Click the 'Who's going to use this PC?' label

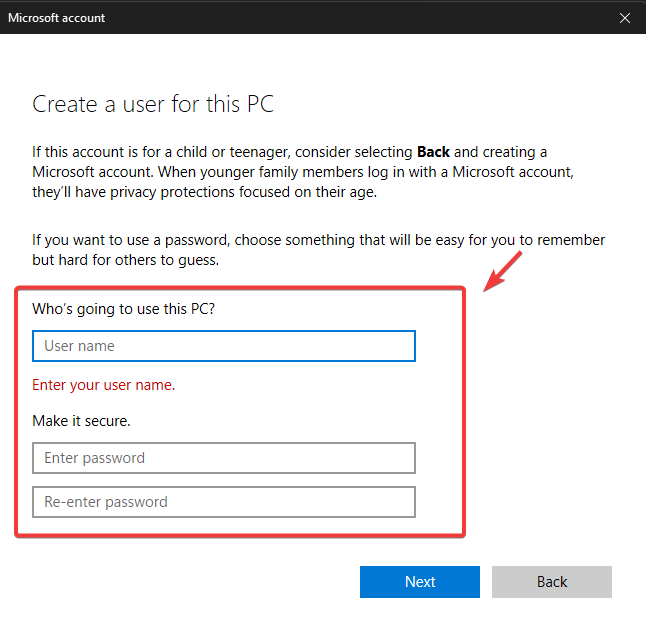pos(124,308)
